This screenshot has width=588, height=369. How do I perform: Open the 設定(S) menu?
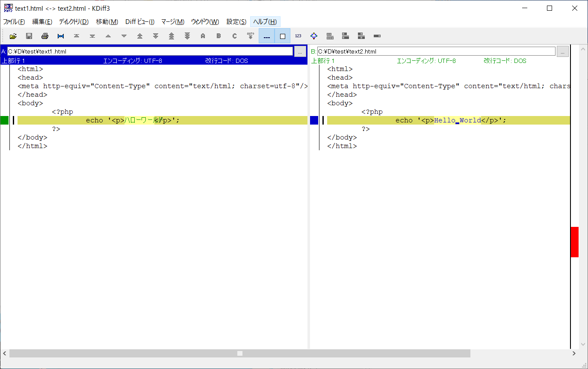pos(236,22)
